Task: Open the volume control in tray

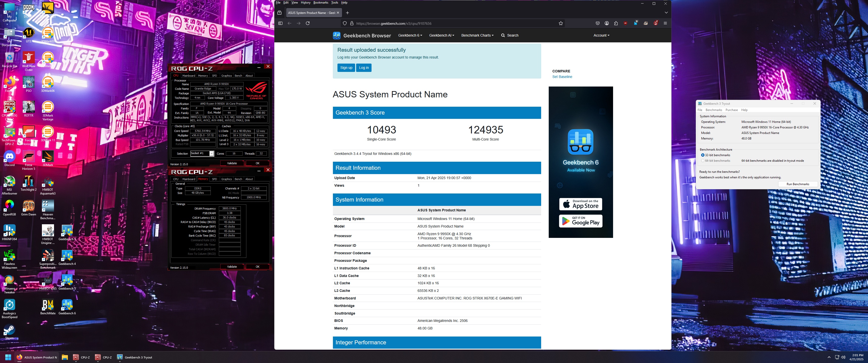Action: [x=843, y=357]
